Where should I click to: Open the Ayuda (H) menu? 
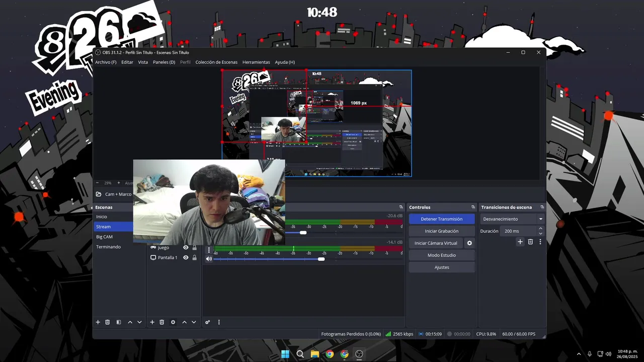click(285, 62)
